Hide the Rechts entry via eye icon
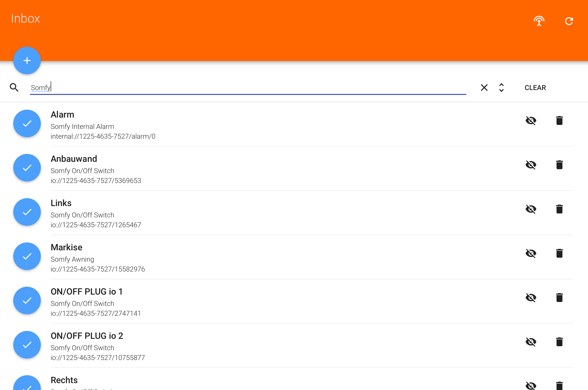The image size is (588, 390). pos(531,386)
